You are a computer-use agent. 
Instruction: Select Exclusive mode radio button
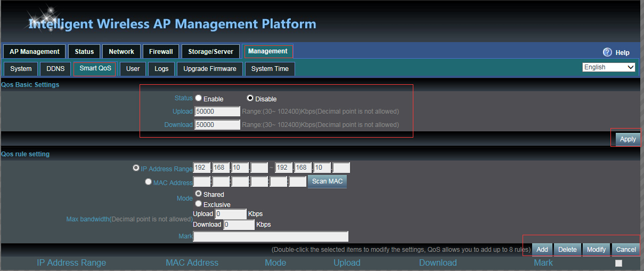[199, 204]
